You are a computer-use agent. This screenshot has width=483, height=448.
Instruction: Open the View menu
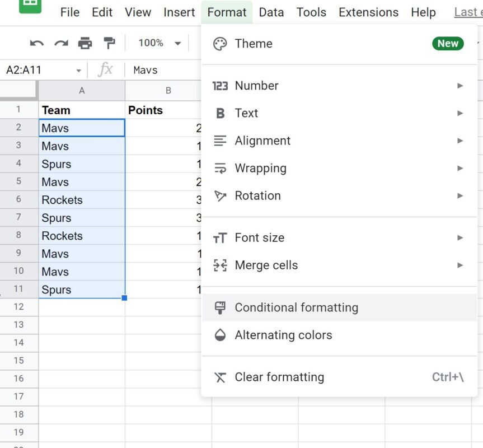point(138,12)
